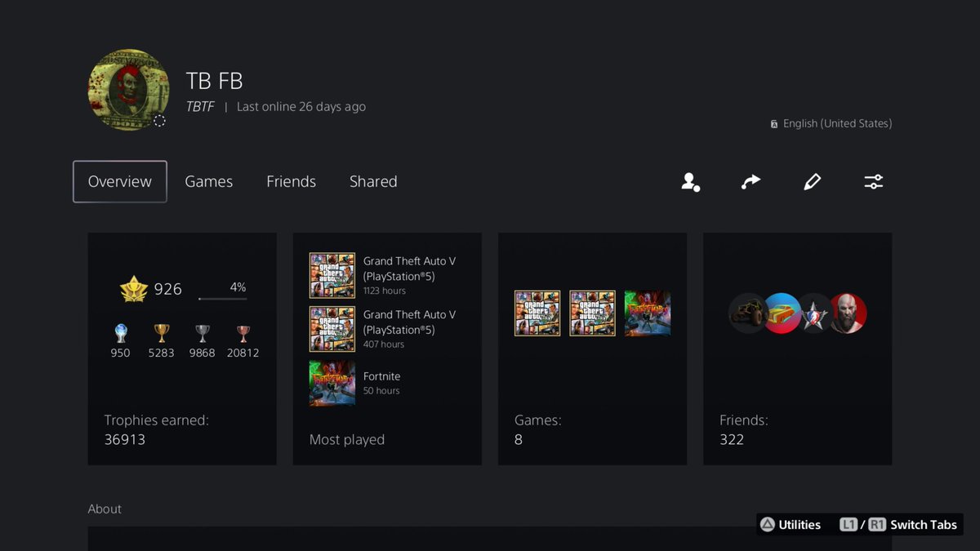Click the 407 hours Grand Theft Auto V thumbnail
The height and width of the screenshot is (551, 980).
332,329
